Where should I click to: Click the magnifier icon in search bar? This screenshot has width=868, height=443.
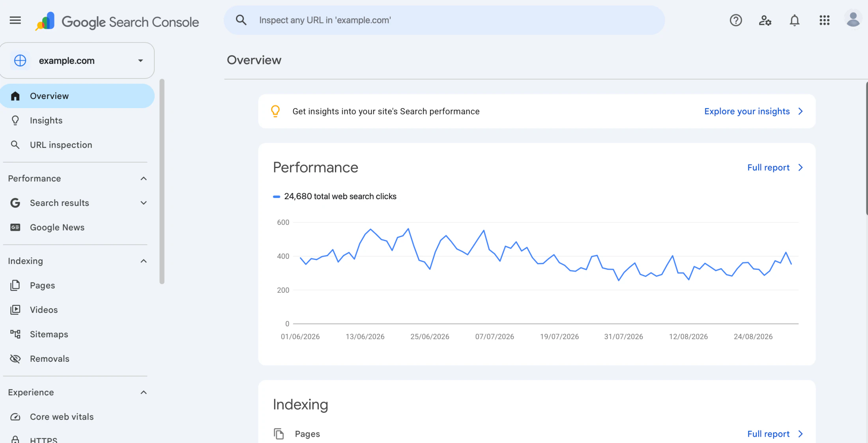pyautogui.click(x=241, y=20)
